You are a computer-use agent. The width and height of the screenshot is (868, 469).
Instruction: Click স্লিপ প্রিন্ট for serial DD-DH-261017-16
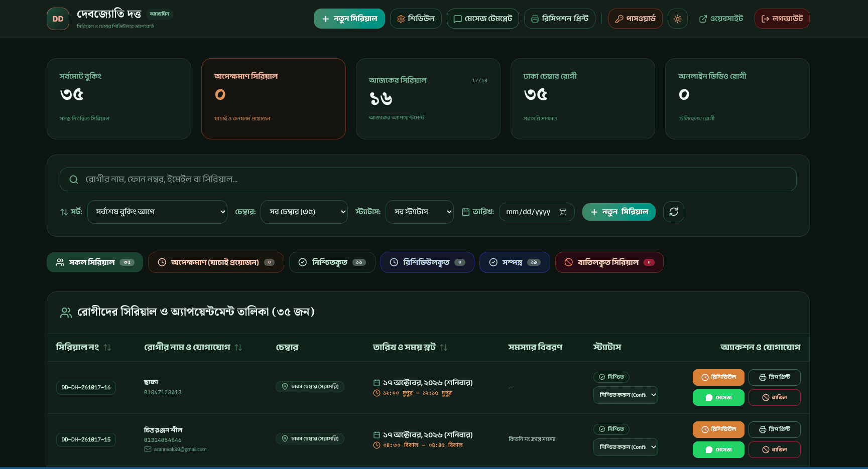pos(774,377)
